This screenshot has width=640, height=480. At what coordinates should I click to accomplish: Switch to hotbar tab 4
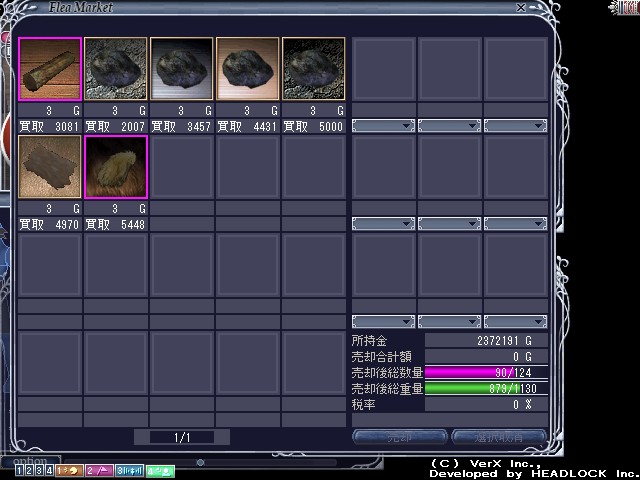click(x=47, y=469)
